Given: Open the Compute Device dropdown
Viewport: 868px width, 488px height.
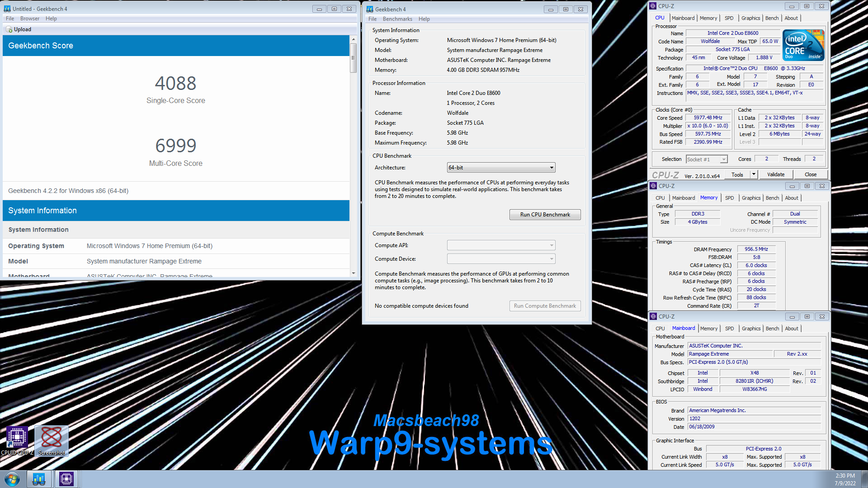Looking at the screenshot, I should (x=501, y=259).
